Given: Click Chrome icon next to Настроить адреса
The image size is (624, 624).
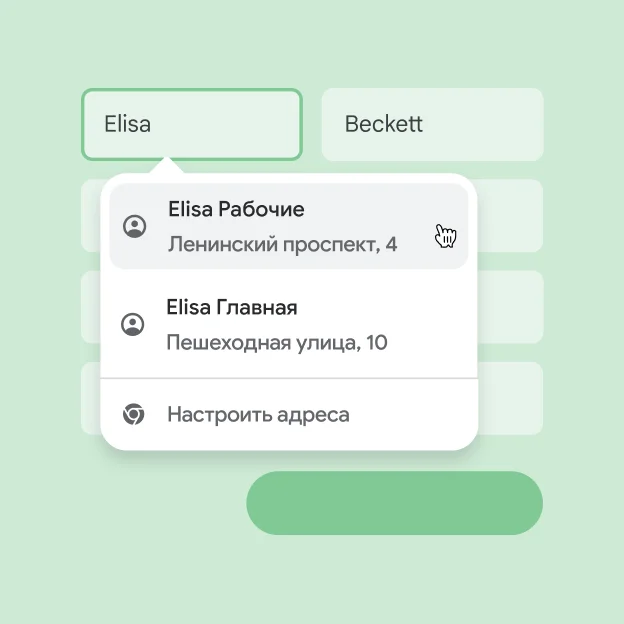Looking at the screenshot, I should tap(133, 414).
